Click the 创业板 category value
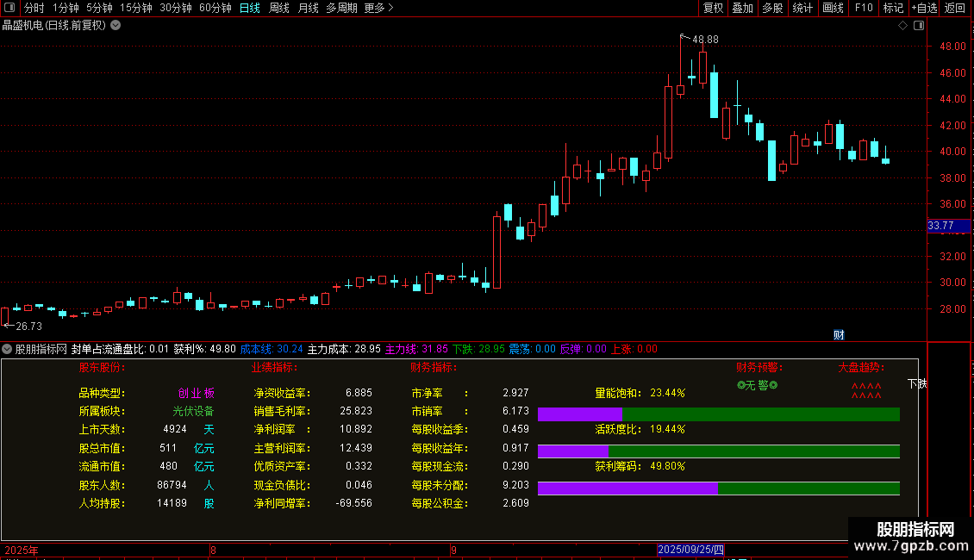974x560 pixels. [197, 393]
